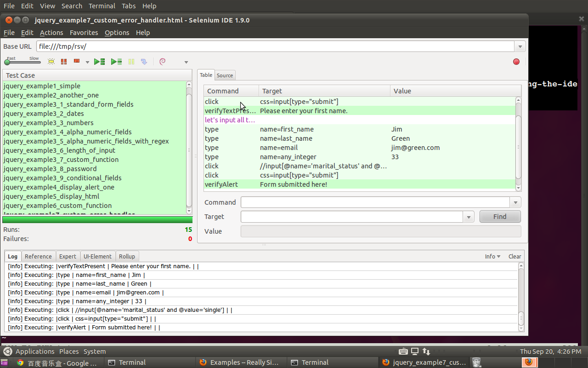Switch to the Source tab
The image size is (588, 368).
225,75
